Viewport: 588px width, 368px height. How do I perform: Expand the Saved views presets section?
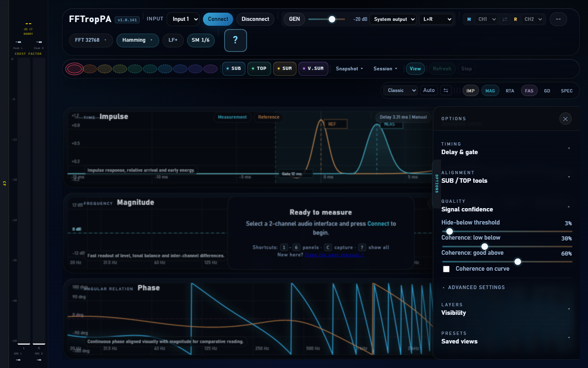pos(506,338)
